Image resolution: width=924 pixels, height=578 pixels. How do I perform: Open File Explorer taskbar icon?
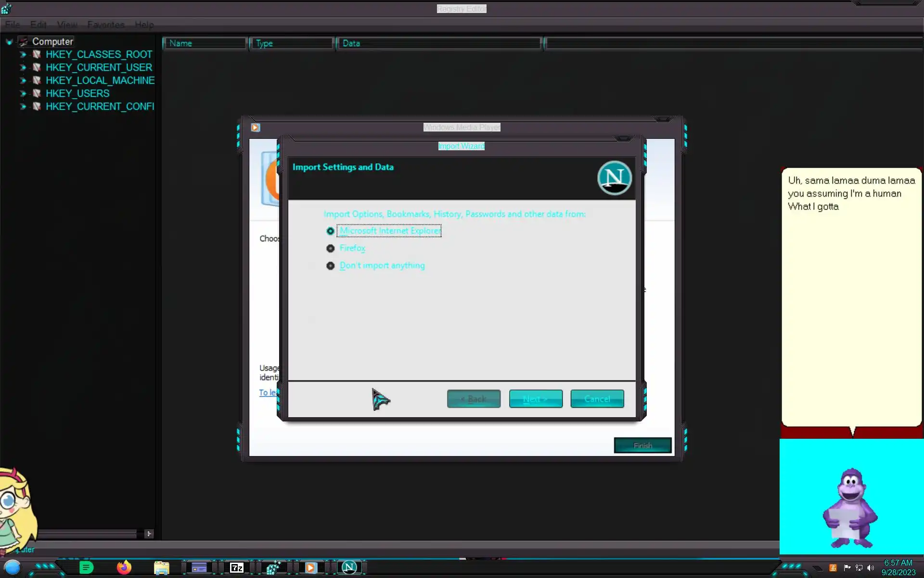[x=161, y=568]
